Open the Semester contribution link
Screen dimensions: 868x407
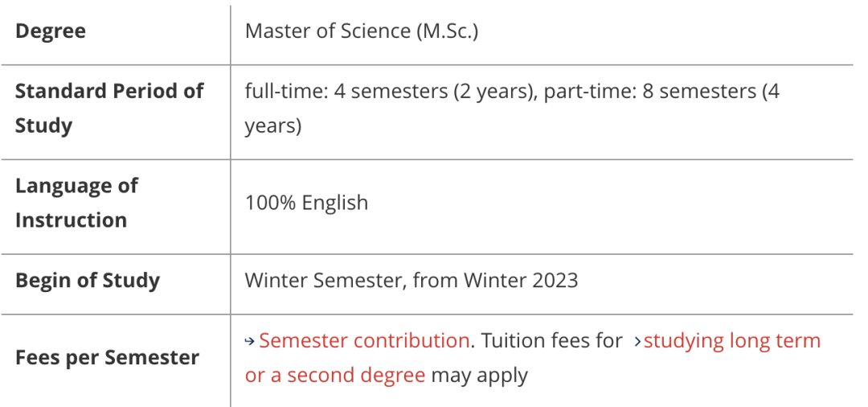tap(364, 340)
